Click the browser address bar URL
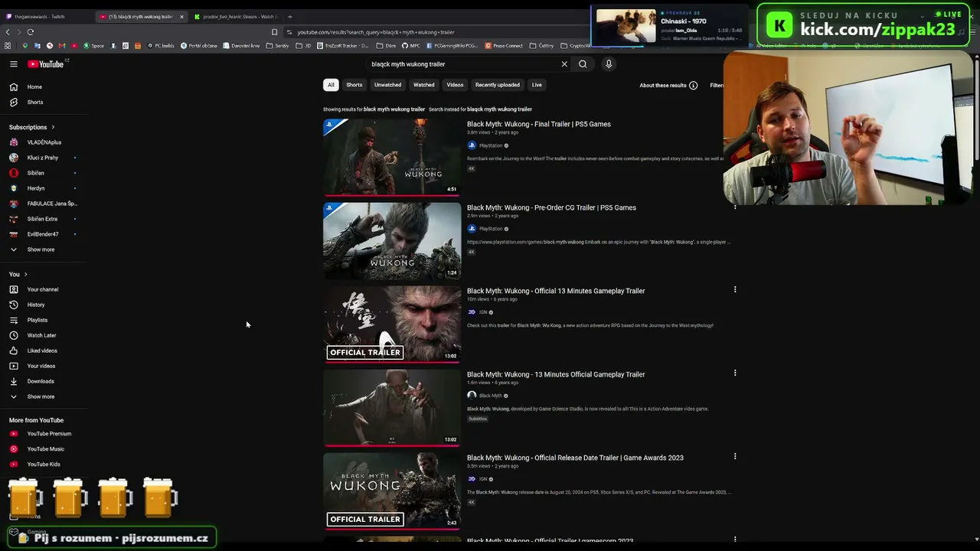The image size is (980, 551). [376, 32]
